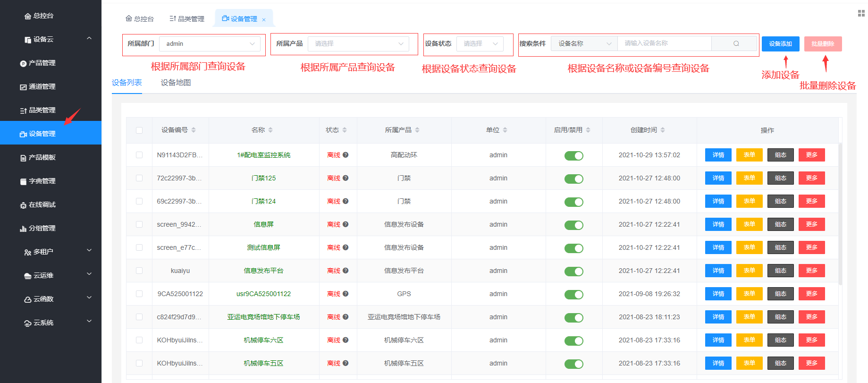This screenshot has height=383, width=868.
Task: Sort by 创建时间 column arrows
Action: tap(663, 130)
